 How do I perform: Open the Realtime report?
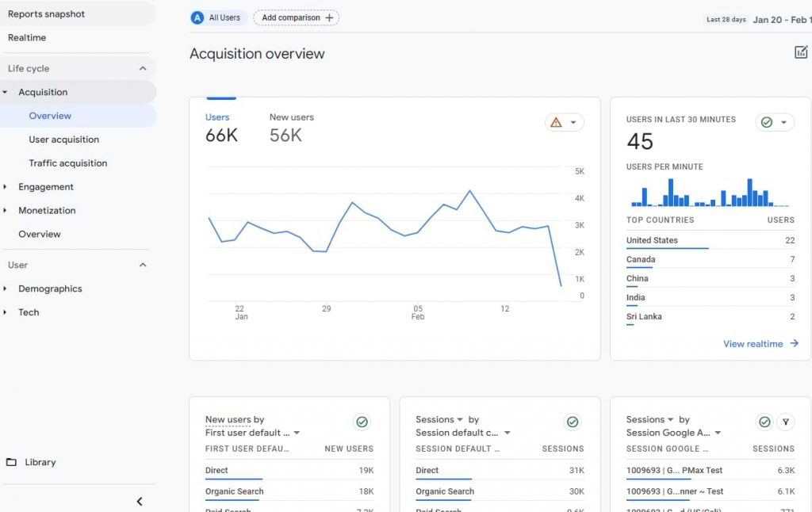coord(27,37)
